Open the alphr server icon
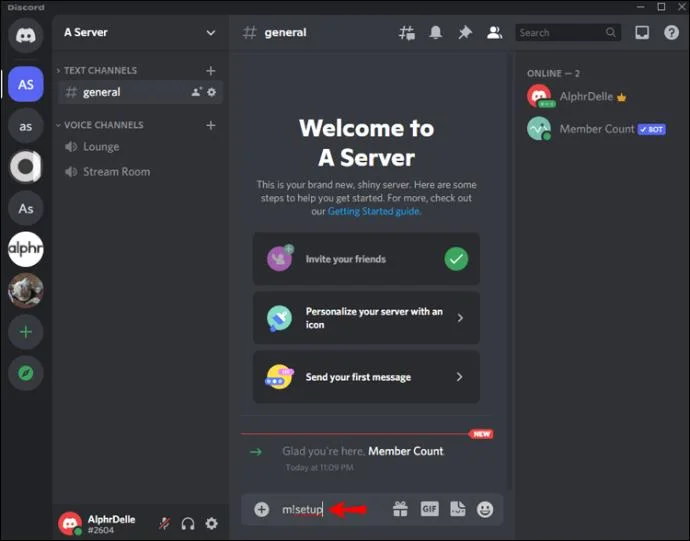The height and width of the screenshot is (541, 690). click(26, 249)
